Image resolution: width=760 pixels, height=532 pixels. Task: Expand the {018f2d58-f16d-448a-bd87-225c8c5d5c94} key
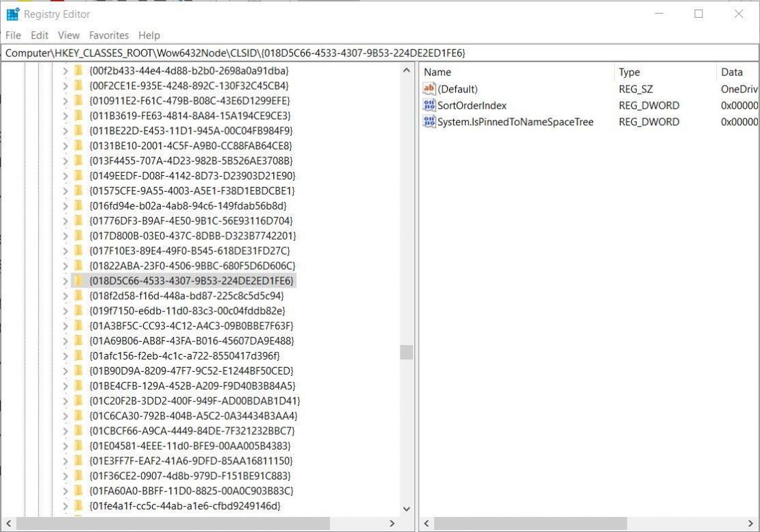coord(66,295)
